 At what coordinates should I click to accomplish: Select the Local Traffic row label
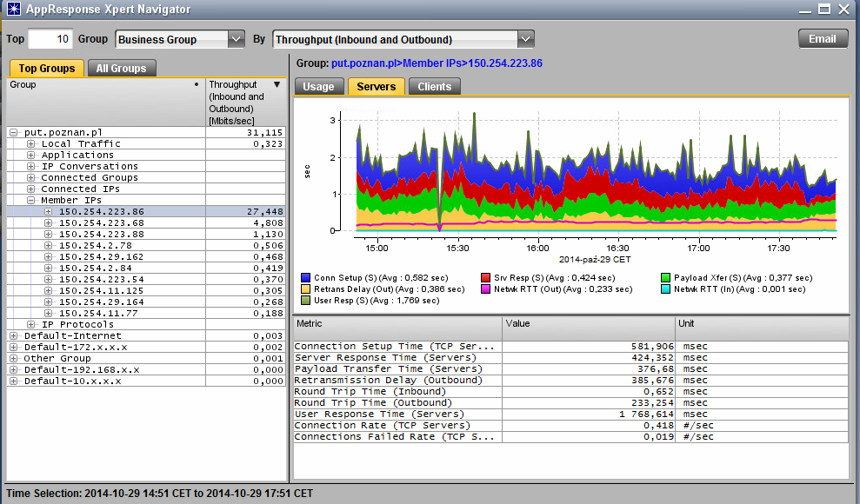(x=81, y=144)
